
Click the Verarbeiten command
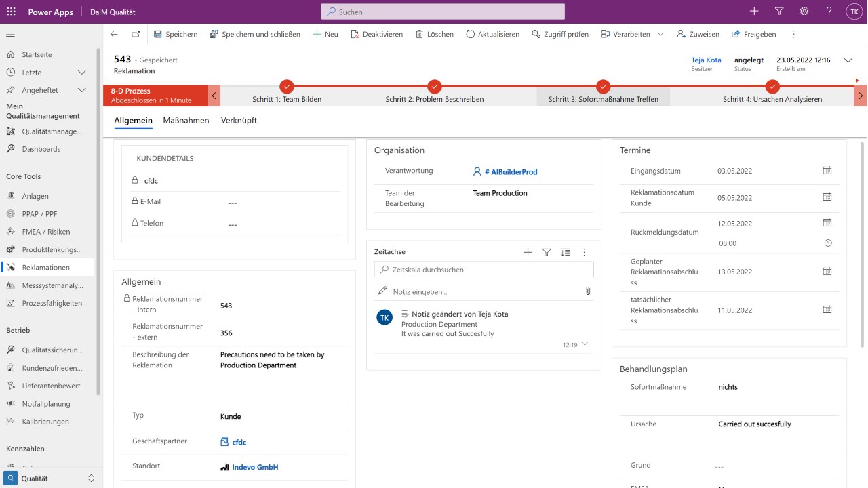[625, 34]
